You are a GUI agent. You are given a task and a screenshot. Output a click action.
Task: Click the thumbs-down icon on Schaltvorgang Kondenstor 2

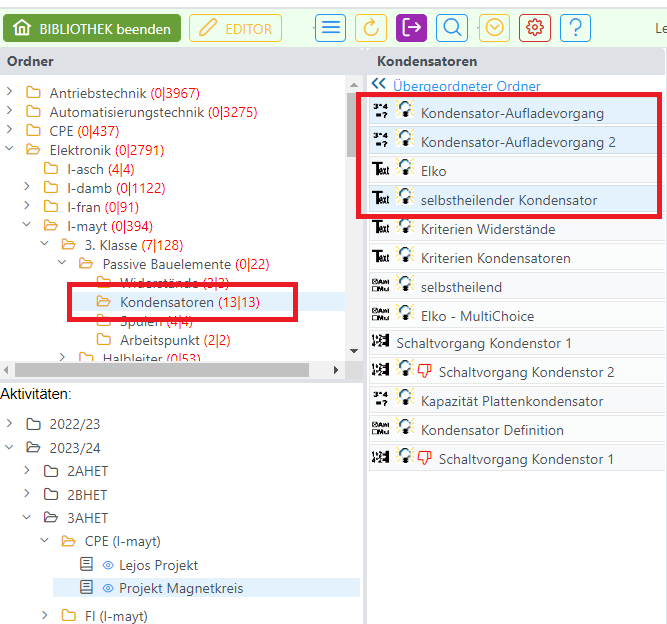[424, 372]
